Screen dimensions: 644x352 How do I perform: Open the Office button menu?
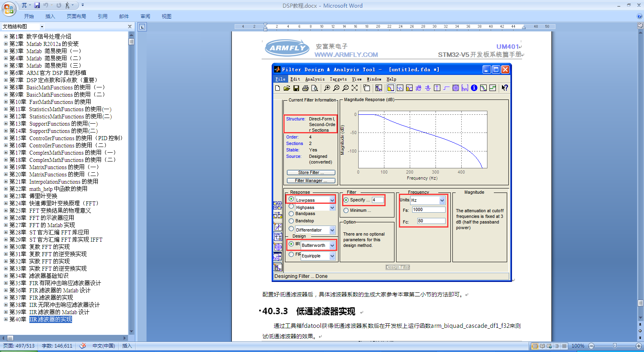tap(9, 9)
